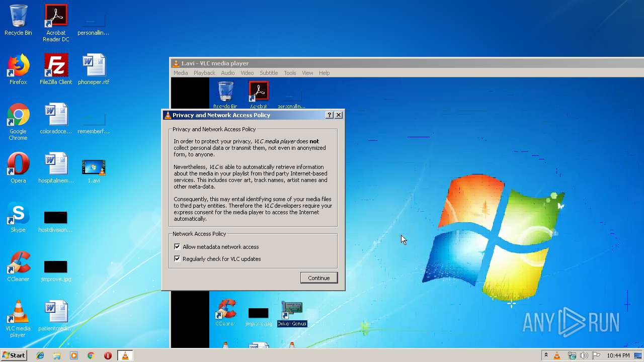This screenshot has height=362, width=644.
Task: Select 1.avi video file on desktop
Action: tap(94, 171)
